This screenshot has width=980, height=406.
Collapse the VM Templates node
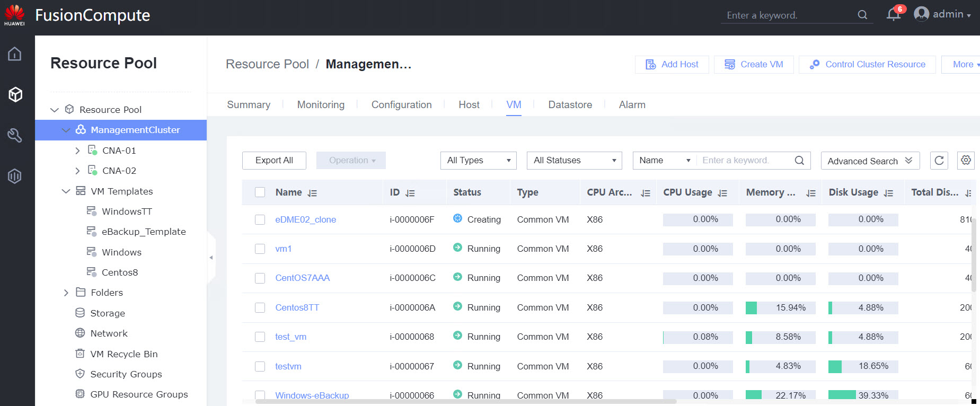pos(66,191)
